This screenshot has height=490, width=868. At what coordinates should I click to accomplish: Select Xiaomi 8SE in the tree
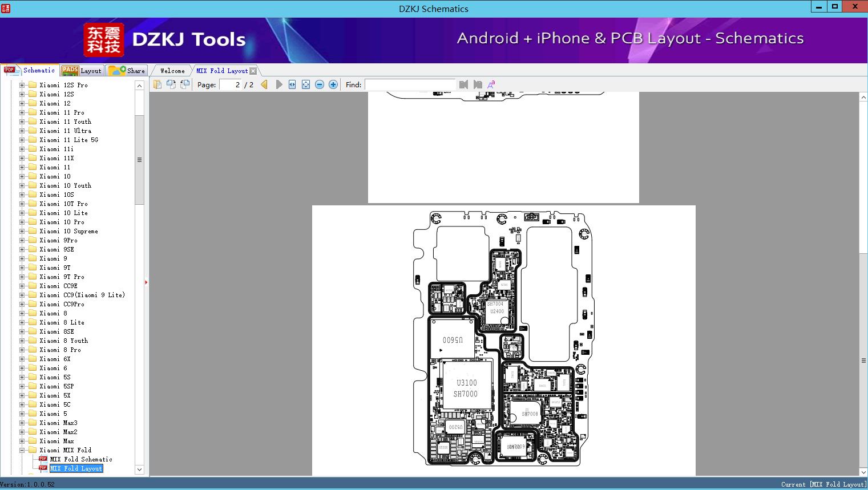tap(56, 331)
